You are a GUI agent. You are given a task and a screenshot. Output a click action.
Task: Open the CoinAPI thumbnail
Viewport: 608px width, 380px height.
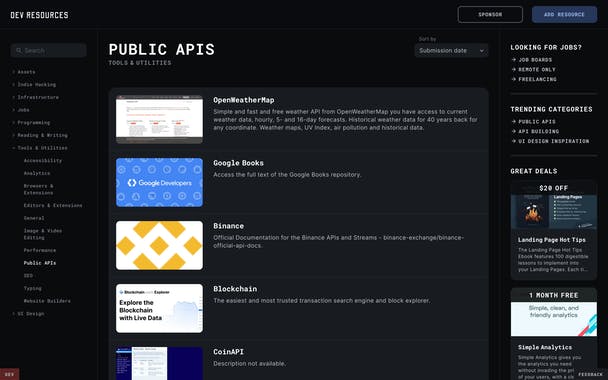coord(159,363)
